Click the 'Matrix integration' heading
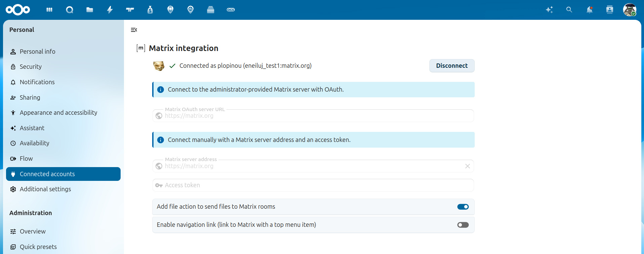This screenshot has width=644, height=254. pyautogui.click(x=183, y=48)
